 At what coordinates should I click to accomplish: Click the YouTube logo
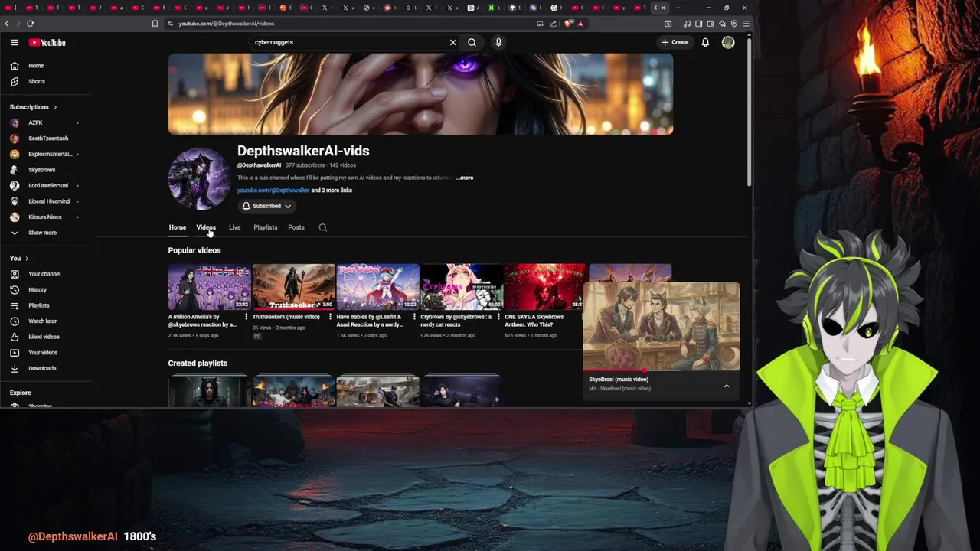47,43
